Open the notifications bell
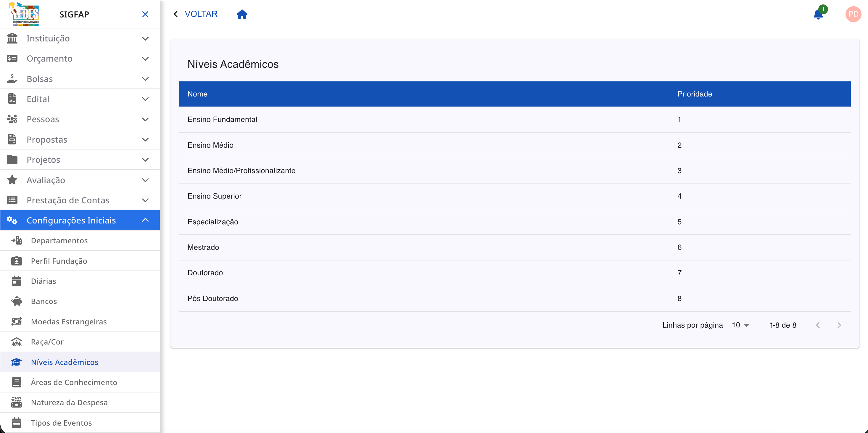Screen dimensions: 868x433 click(x=818, y=15)
